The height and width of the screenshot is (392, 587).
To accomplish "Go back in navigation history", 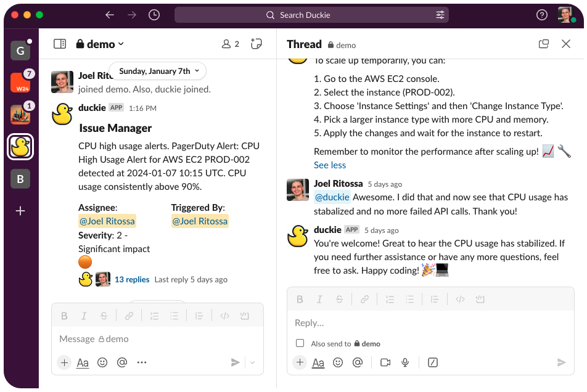I will (x=109, y=15).
